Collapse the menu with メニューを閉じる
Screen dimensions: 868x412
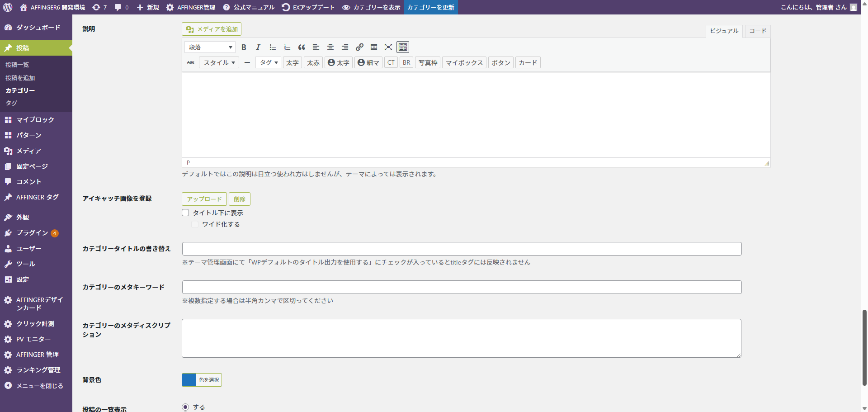[x=36, y=386]
